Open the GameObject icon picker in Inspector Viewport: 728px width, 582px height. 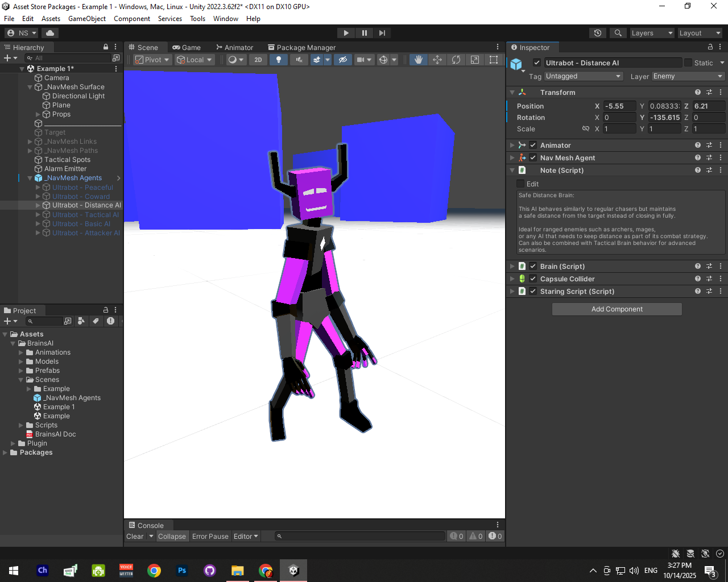click(517, 64)
